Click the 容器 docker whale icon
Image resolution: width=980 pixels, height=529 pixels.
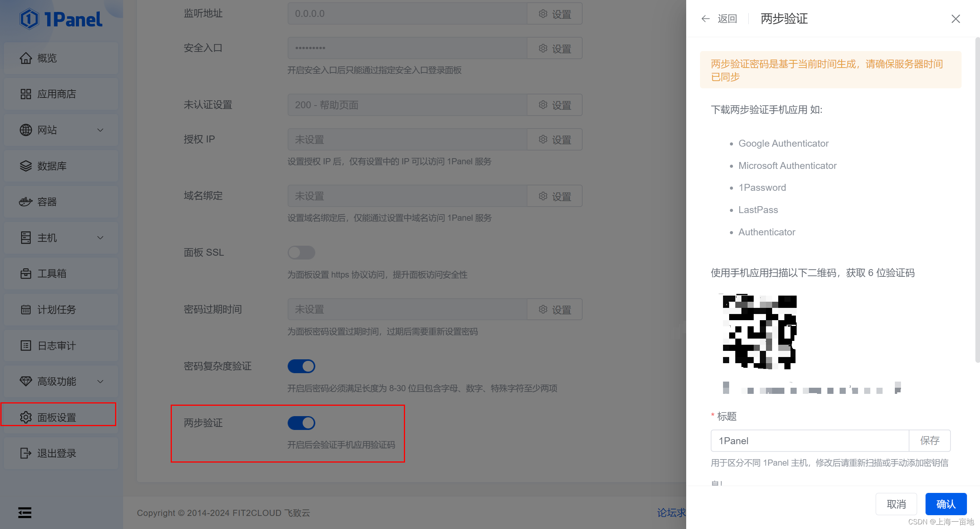tap(26, 202)
